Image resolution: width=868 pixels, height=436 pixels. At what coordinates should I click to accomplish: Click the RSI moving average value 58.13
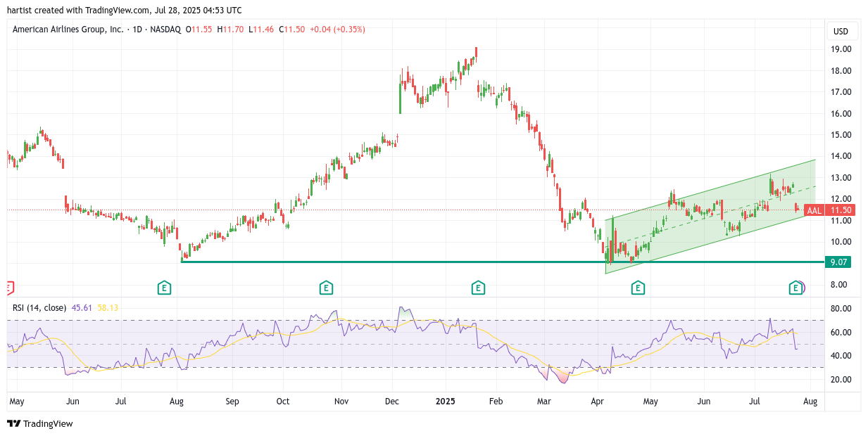click(108, 307)
